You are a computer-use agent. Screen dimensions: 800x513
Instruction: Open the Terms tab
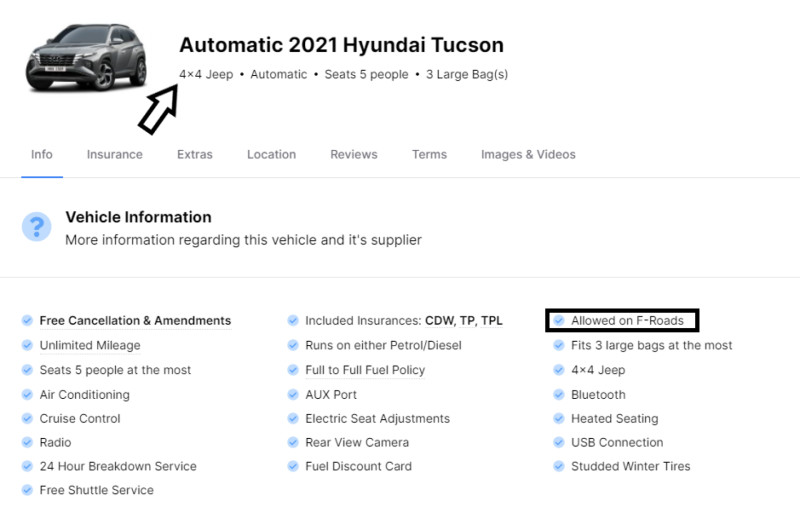pos(429,154)
